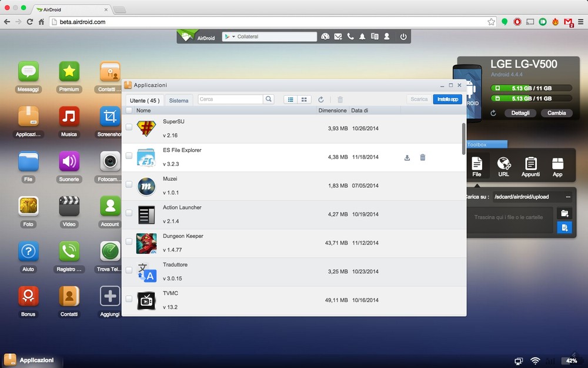Open the Musica app icon
Image resolution: width=588 pixels, height=368 pixels.
[x=69, y=117]
